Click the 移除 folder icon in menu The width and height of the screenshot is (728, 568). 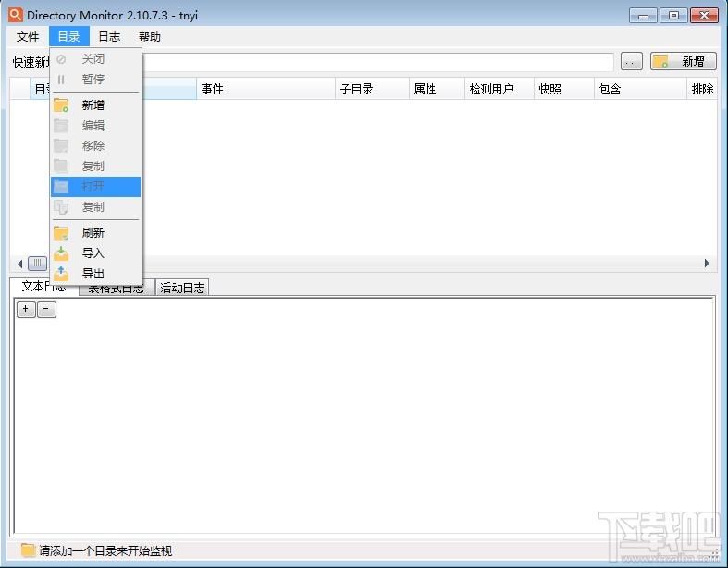click(61, 146)
